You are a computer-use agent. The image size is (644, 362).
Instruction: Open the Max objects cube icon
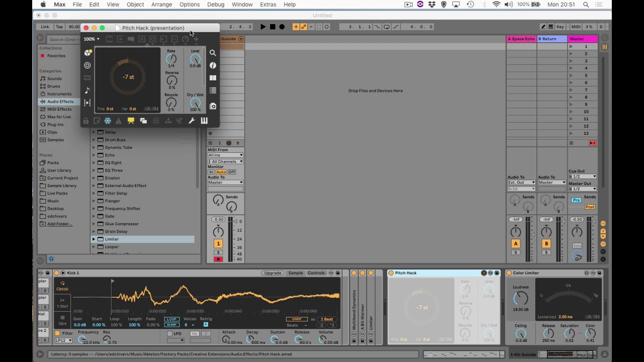click(x=88, y=52)
